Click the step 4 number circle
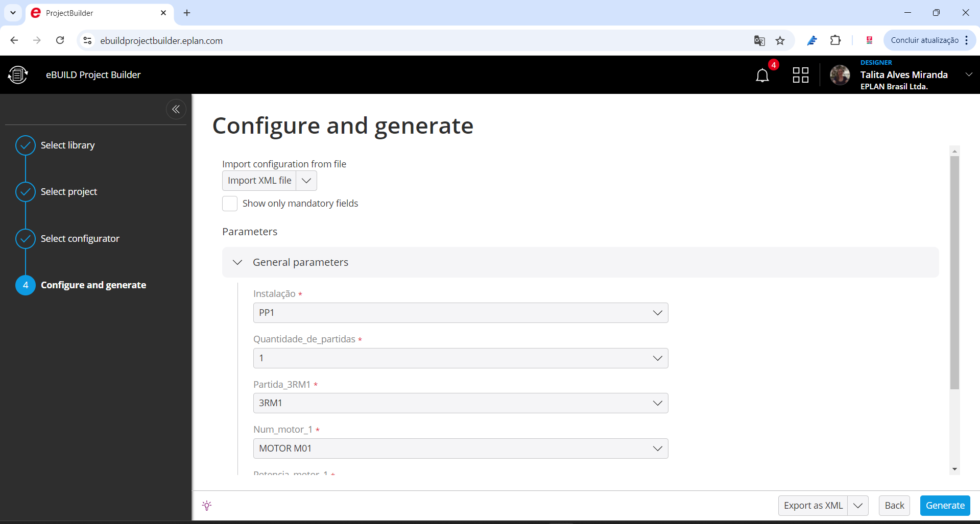This screenshot has height=524, width=980. (26, 285)
